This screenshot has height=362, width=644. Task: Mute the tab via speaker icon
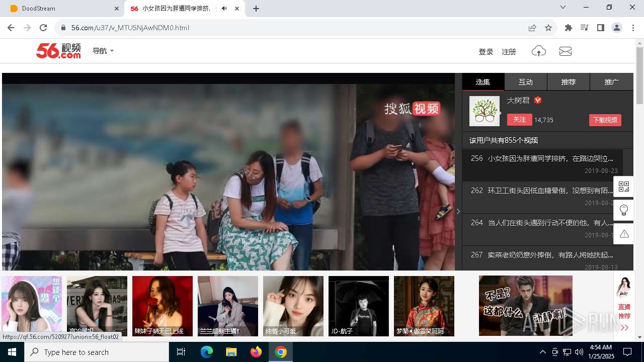(x=224, y=9)
